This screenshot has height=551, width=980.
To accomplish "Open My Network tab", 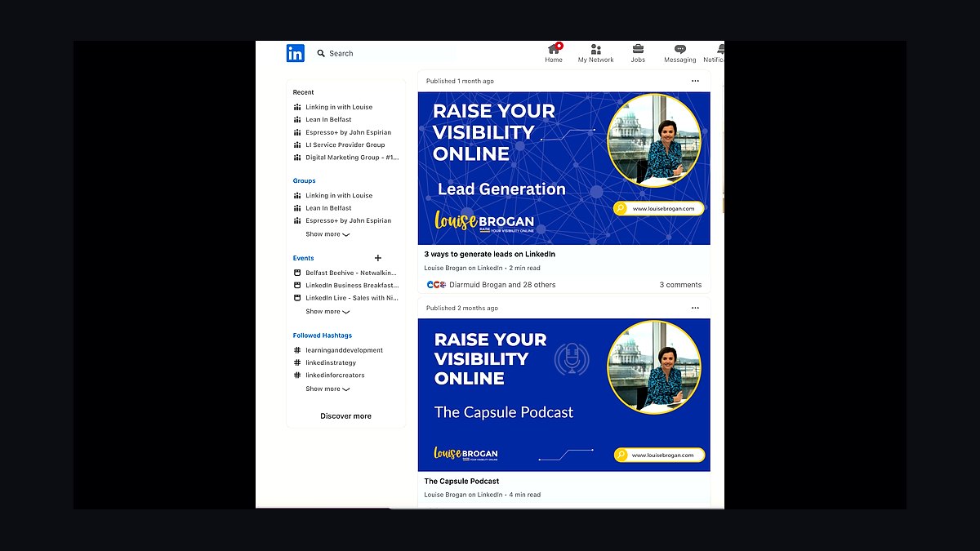I will (595, 53).
